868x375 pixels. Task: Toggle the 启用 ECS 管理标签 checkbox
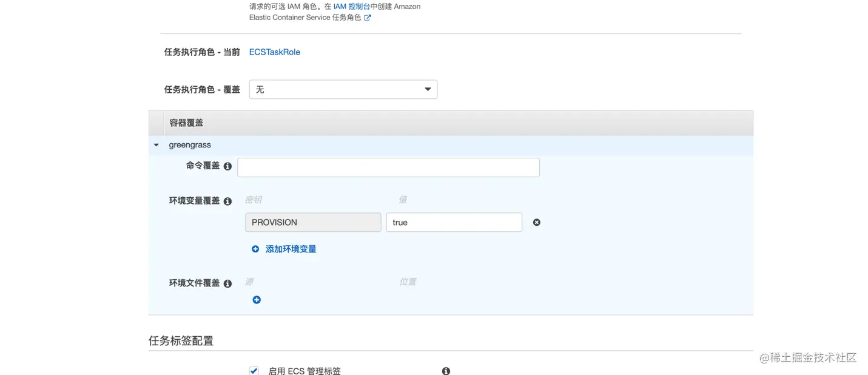[254, 371]
